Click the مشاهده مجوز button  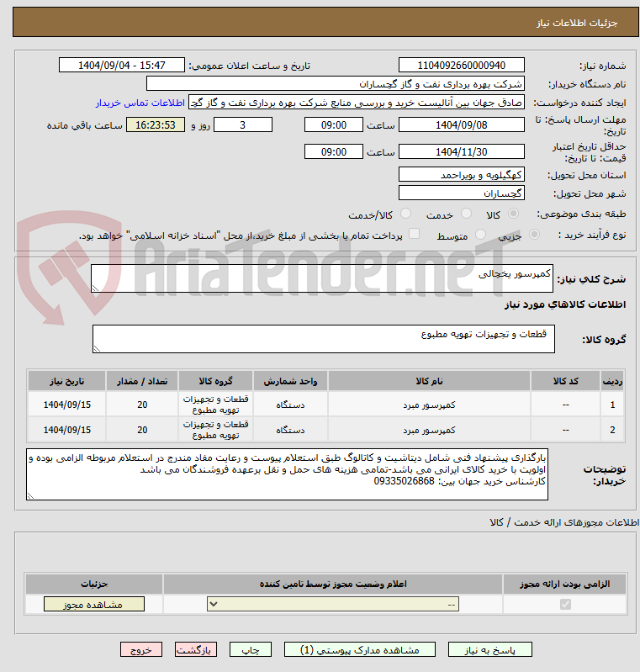click(x=94, y=604)
